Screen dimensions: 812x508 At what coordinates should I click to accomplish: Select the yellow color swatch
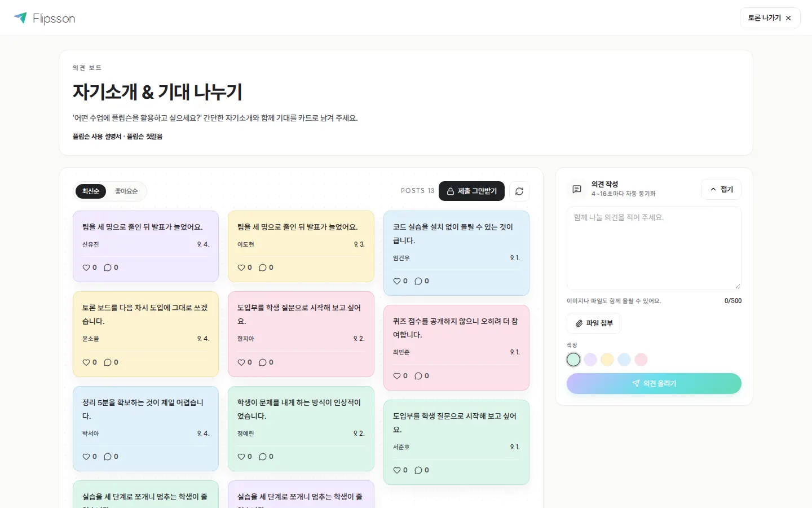(607, 360)
